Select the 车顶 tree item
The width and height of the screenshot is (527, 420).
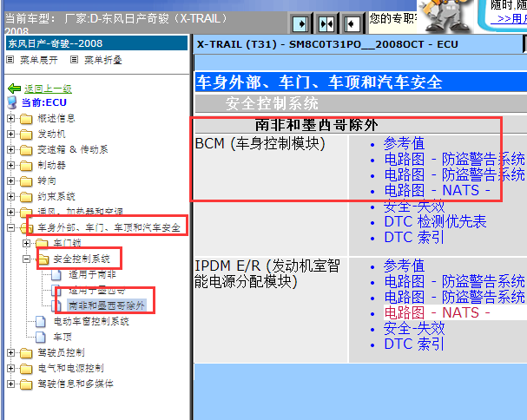[x=63, y=337]
